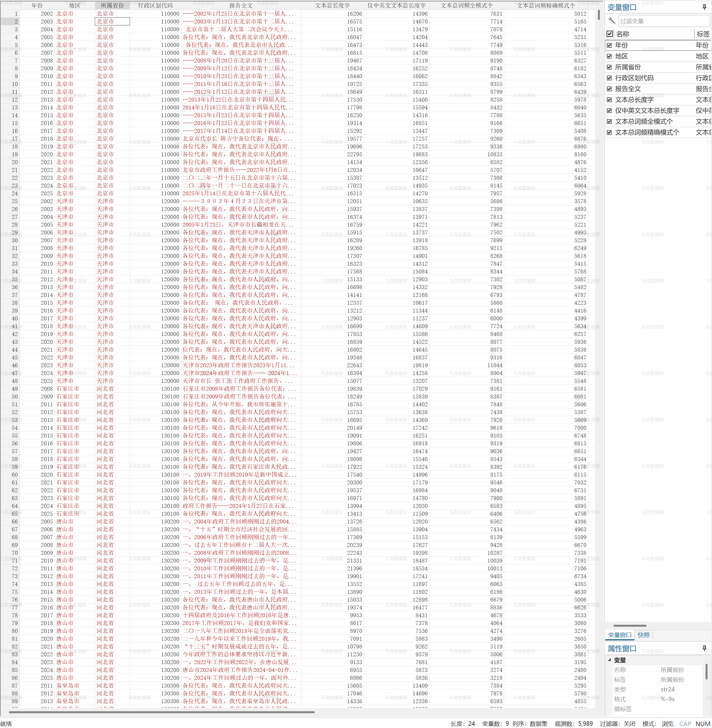Click the 标签 column header in variables list
Screen dimensions: 712x728
[x=703, y=34]
